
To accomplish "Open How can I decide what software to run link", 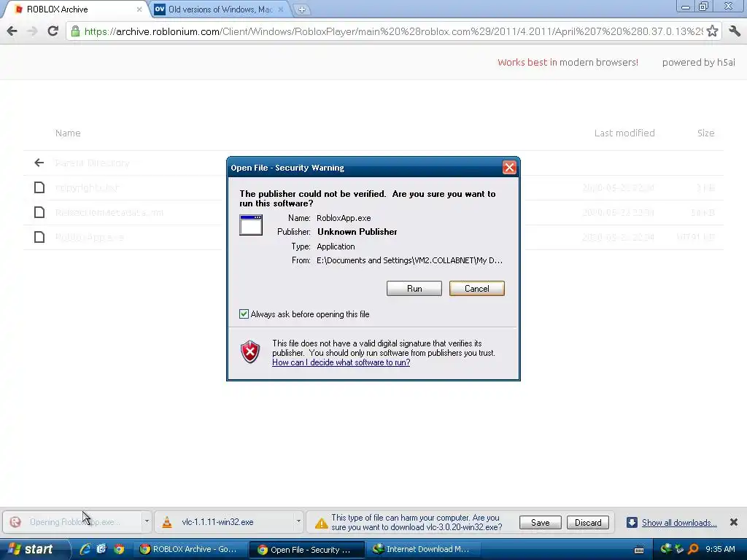I will click(341, 362).
